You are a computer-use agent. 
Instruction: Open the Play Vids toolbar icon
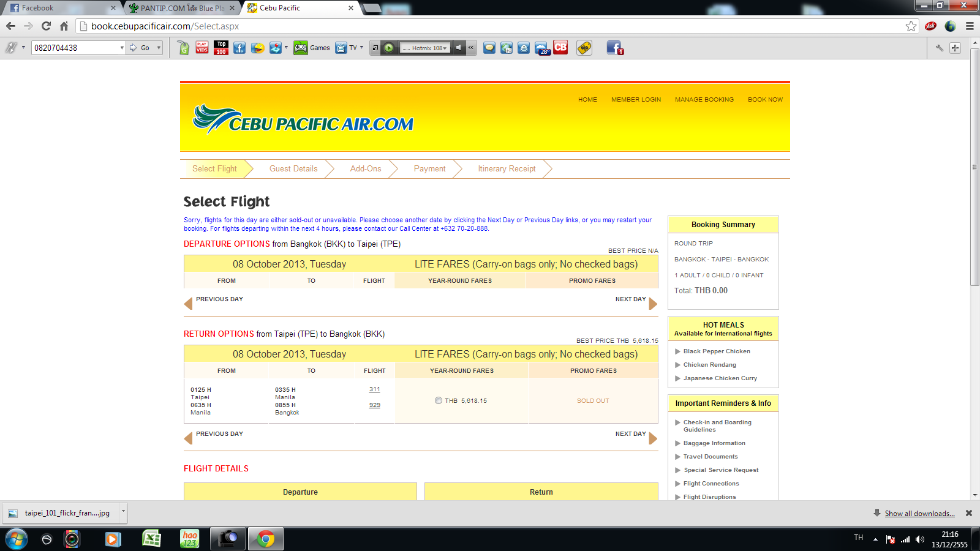202,48
